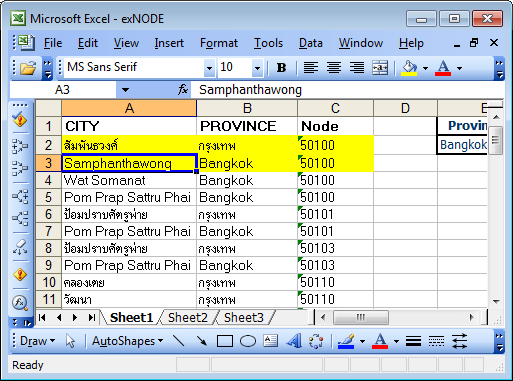Insert a Text Box
The height and width of the screenshot is (381, 513).
point(270,341)
